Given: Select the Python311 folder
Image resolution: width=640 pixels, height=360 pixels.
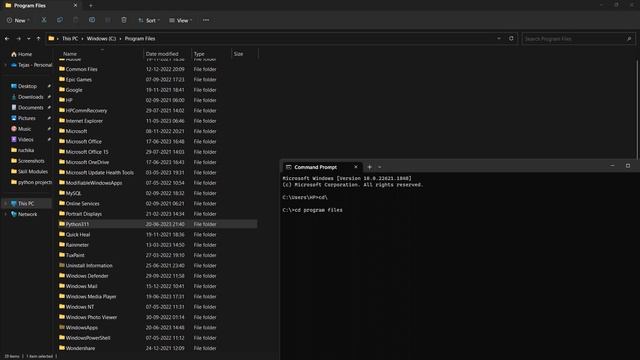Looking at the screenshot, I should pyautogui.click(x=157, y=224).
